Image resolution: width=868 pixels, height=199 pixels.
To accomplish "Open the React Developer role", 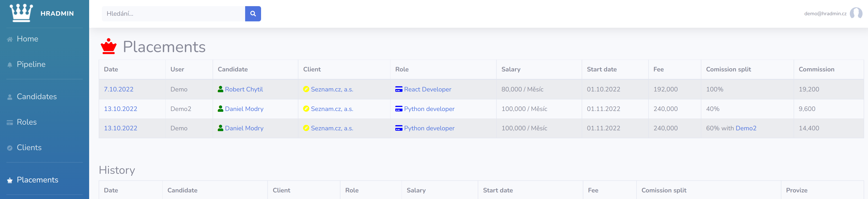I will 428,89.
